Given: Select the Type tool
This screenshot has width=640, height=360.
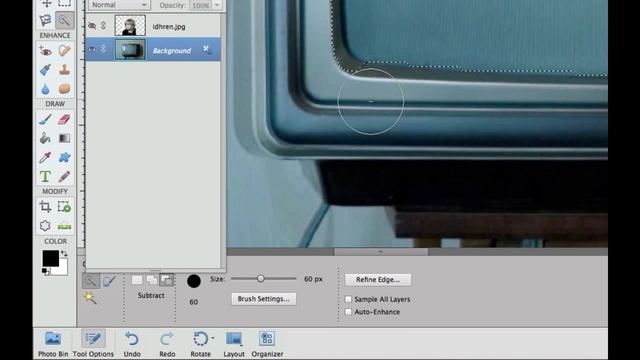Looking at the screenshot, I should pyautogui.click(x=46, y=176).
